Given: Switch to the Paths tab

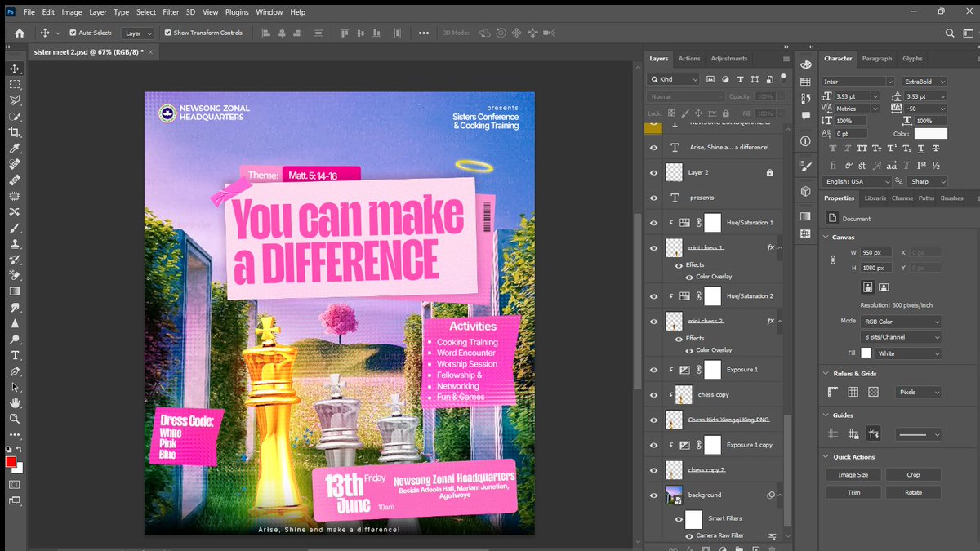Looking at the screenshot, I should point(926,198).
